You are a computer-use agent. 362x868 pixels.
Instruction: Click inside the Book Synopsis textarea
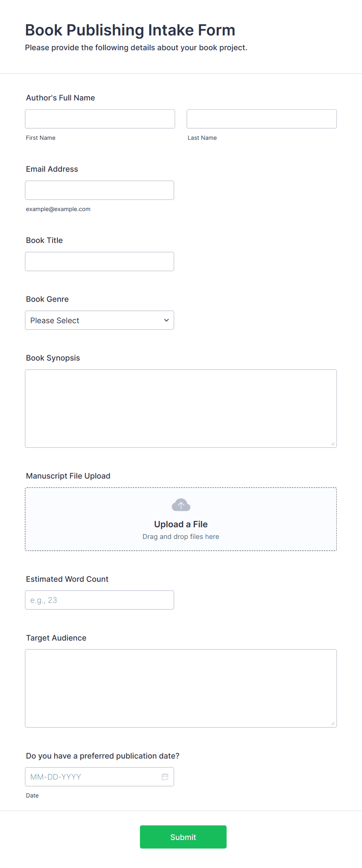coord(181,408)
